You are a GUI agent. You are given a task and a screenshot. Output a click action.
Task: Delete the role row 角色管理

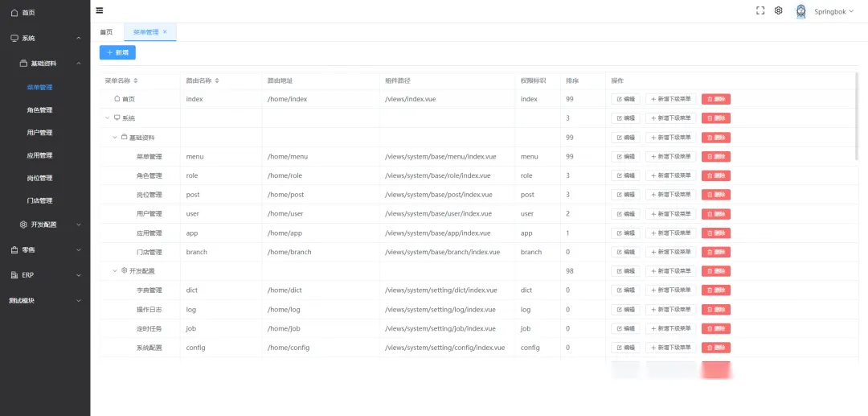[x=716, y=175]
